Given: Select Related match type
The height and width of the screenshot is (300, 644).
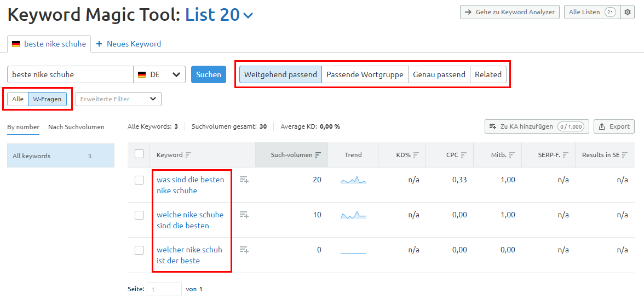Looking at the screenshot, I should [x=488, y=74].
